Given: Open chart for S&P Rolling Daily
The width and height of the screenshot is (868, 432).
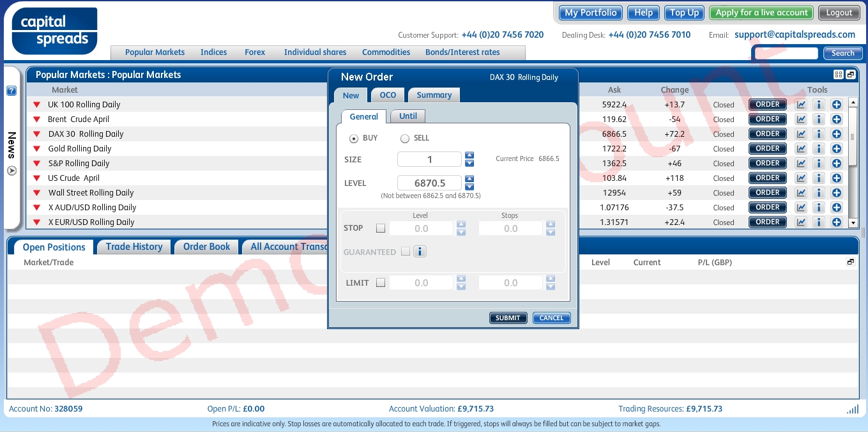Looking at the screenshot, I should coord(800,163).
